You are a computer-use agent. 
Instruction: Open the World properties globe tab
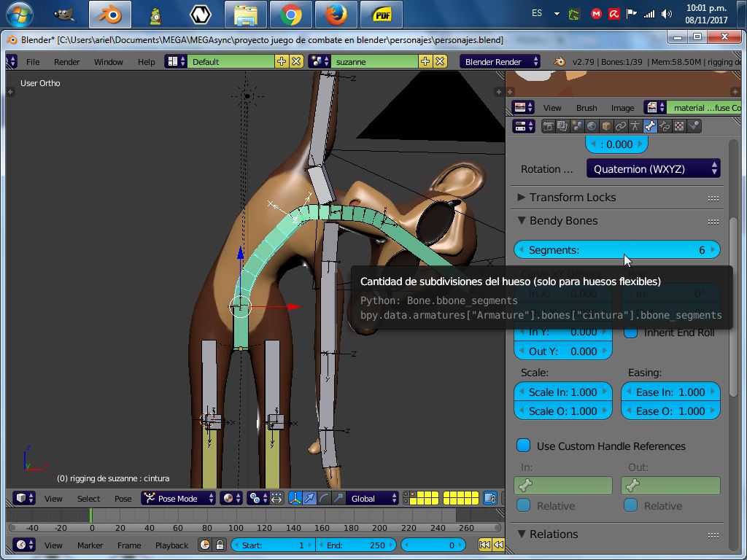(x=591, y=126)
